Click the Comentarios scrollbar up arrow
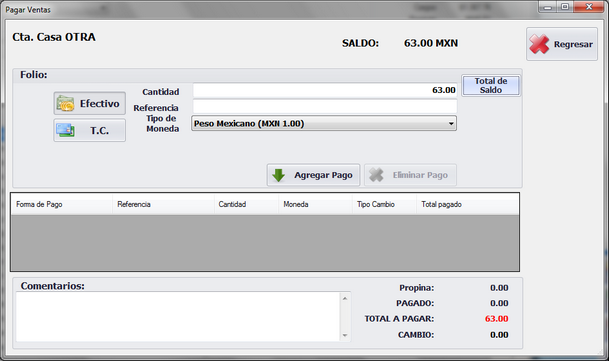This screenshot has height=361, width=609. [345, 298]
